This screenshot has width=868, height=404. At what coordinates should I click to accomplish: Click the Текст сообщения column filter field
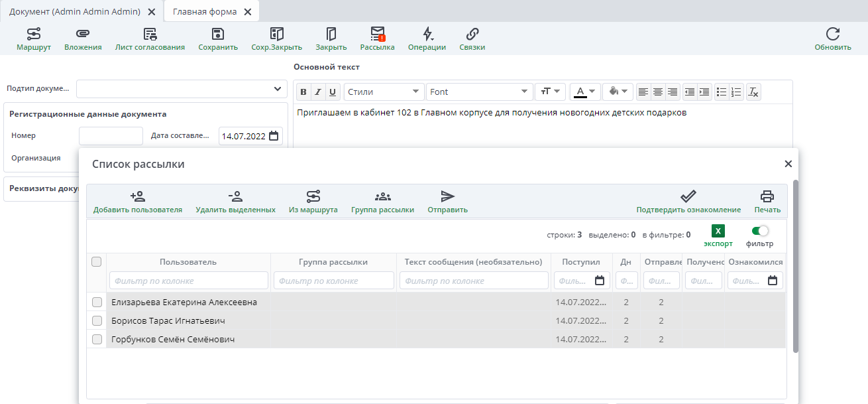point(474,281)
